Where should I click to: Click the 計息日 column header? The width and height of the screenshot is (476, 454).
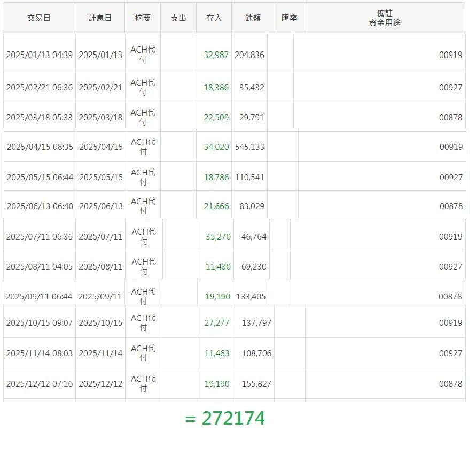[100, 18]
